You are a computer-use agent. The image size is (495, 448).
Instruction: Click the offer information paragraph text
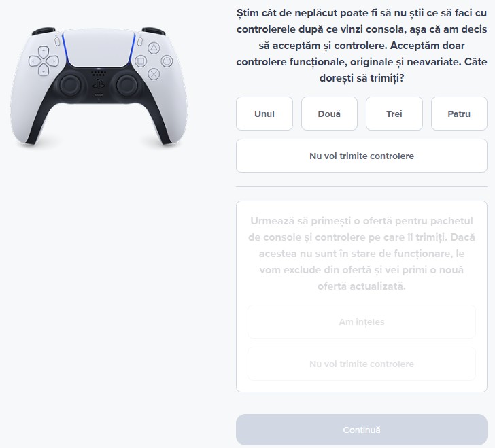(x=362, y=254)
